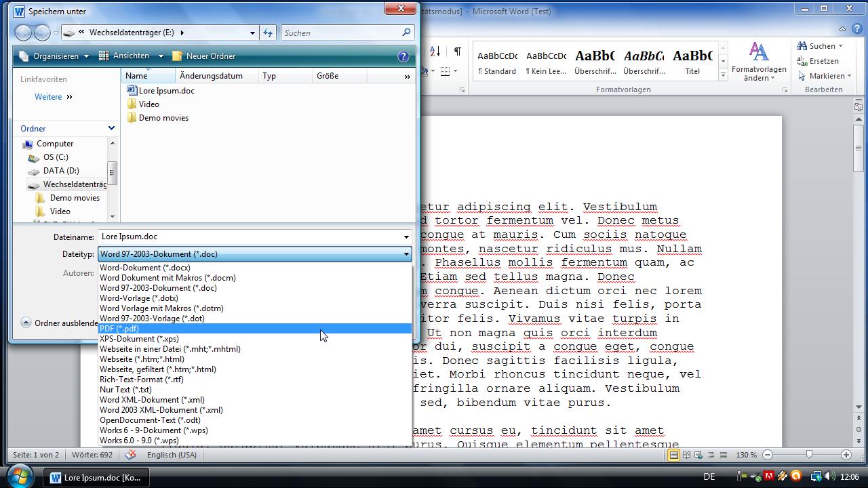
Task: Select Rich-Text-Format (*.rtf) file type
Action: click(141, 380)
